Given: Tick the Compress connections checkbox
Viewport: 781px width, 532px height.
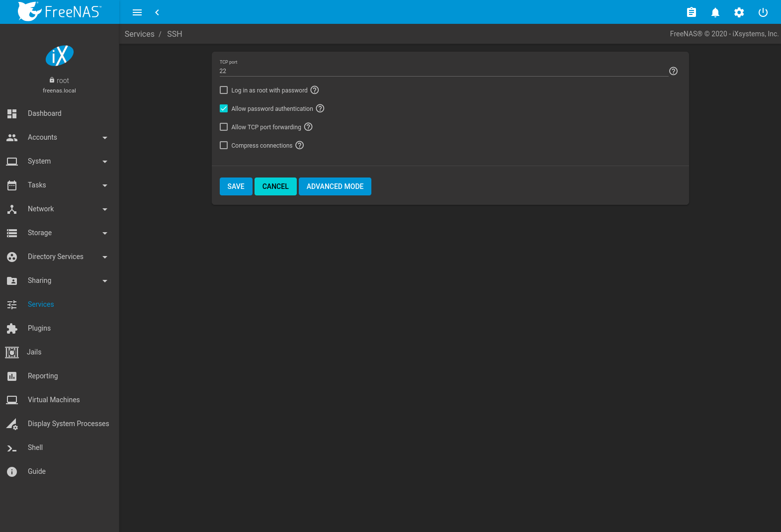Looking at the screenshot, I should coord(224,145).
